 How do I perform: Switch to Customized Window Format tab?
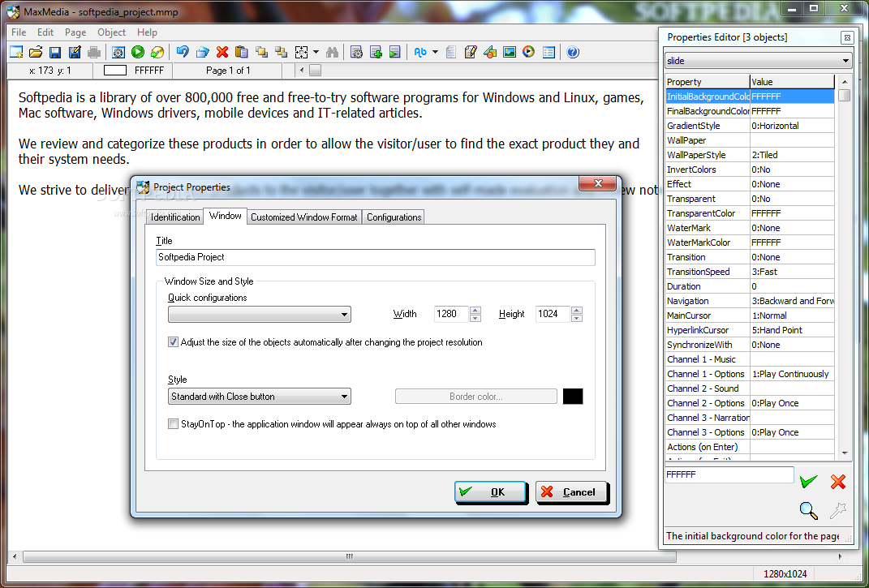point(303,217)
